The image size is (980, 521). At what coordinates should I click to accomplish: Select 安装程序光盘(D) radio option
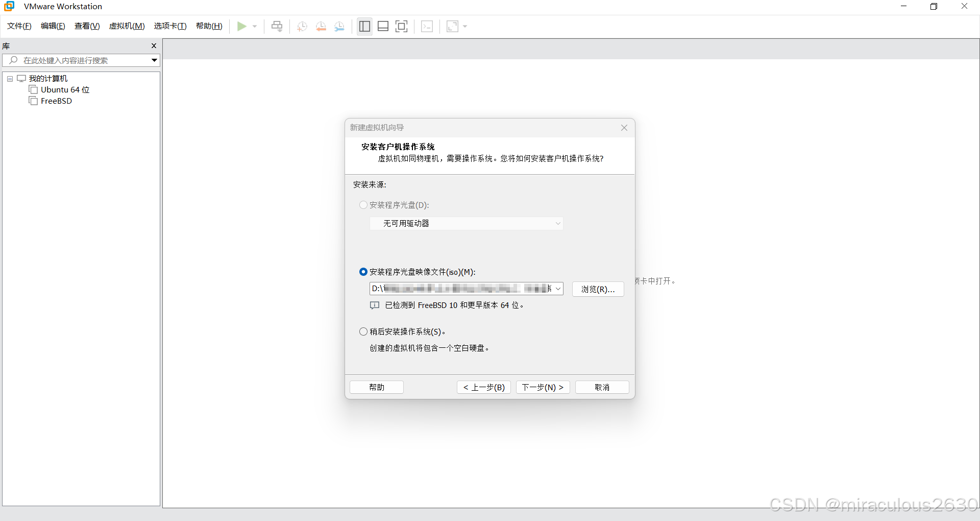pyautogui.click(x=363, y=205)
